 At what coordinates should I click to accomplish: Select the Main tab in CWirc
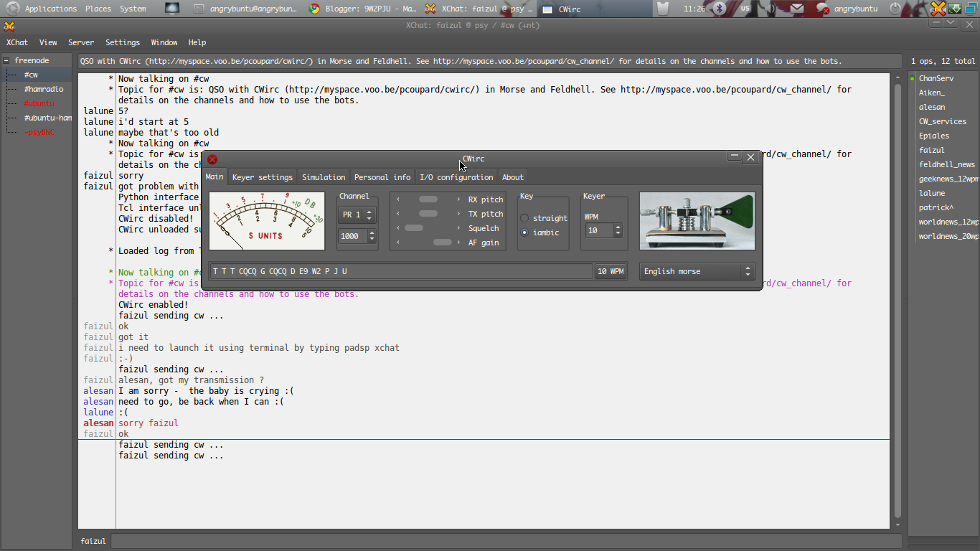(x=215, y=176)
